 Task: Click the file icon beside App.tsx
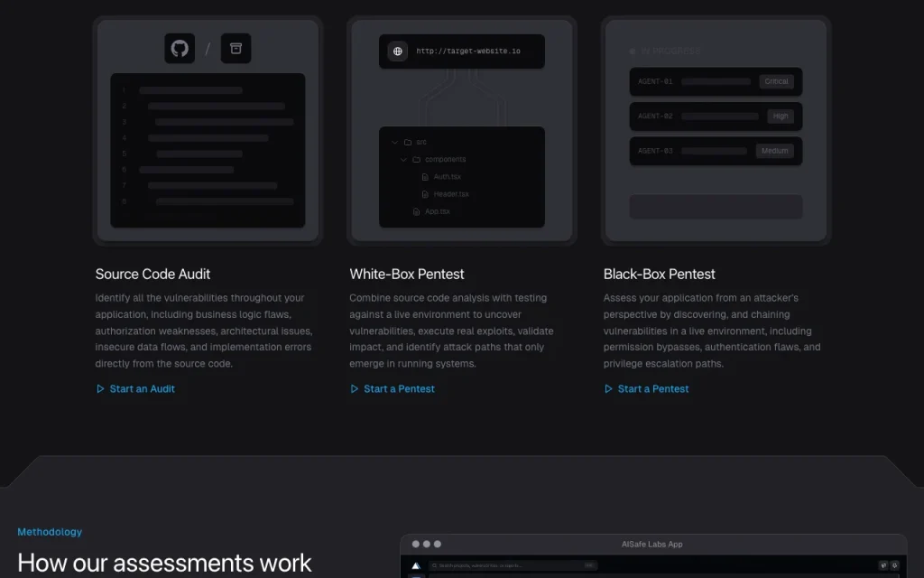pos(417,211)
